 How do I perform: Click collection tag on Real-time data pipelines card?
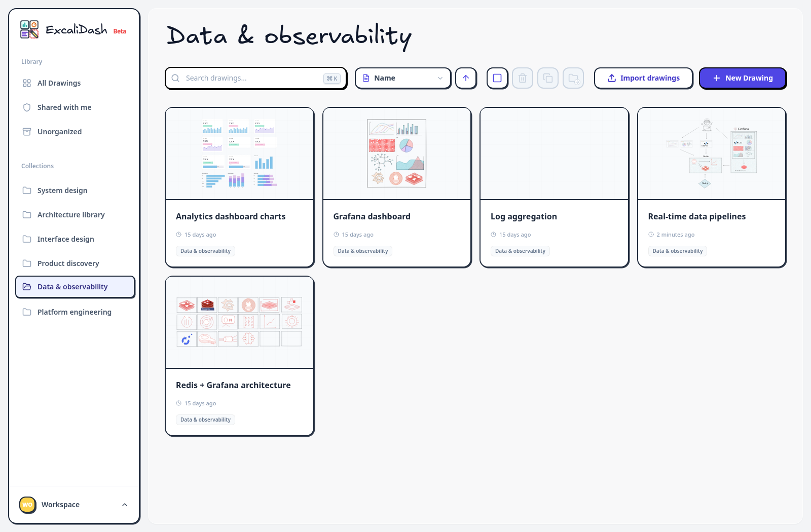pos(678,251)
